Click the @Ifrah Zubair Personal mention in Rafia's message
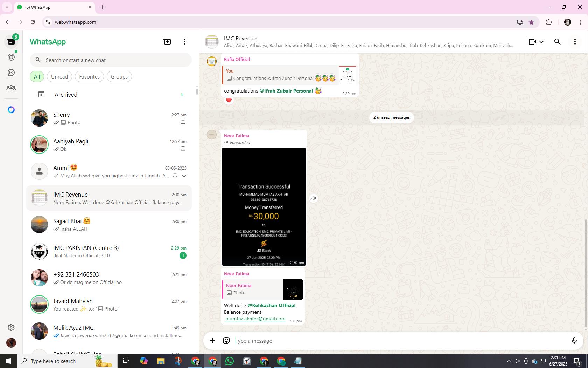588x368 pixels. tap(286, 91)
